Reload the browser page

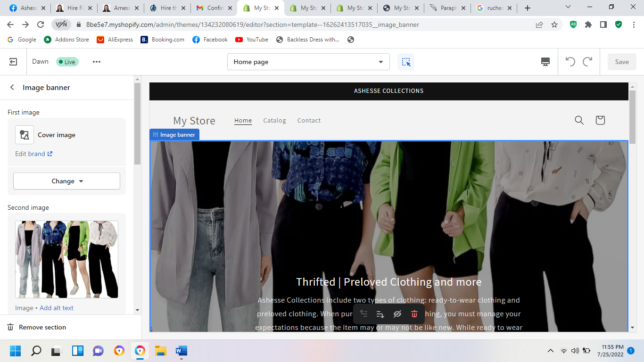tap(41, 25)
